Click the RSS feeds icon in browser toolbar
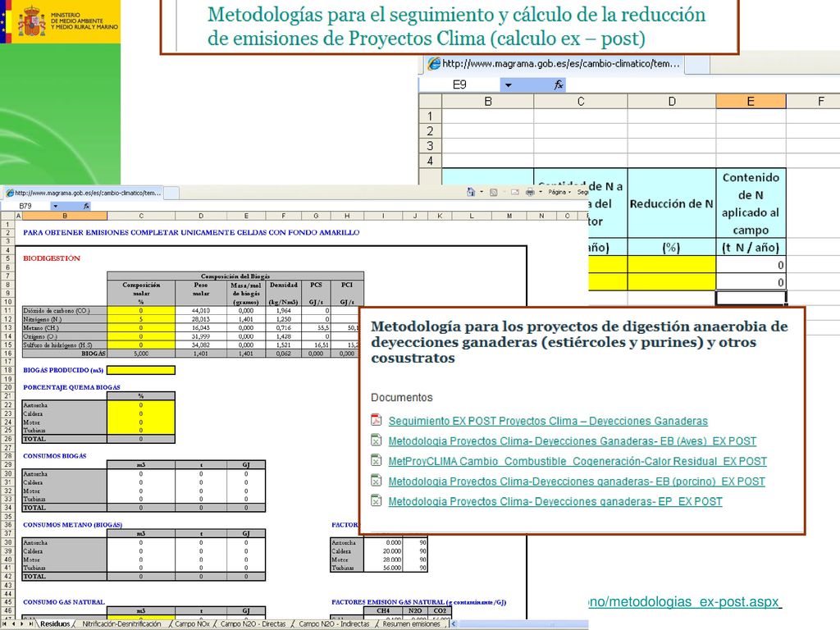 pos(493,192)
